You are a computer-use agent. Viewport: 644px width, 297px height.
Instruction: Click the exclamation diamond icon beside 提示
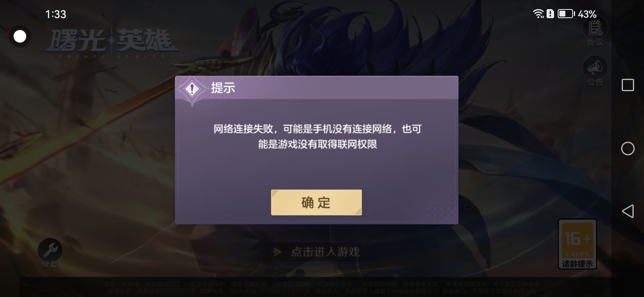[192, 89]
